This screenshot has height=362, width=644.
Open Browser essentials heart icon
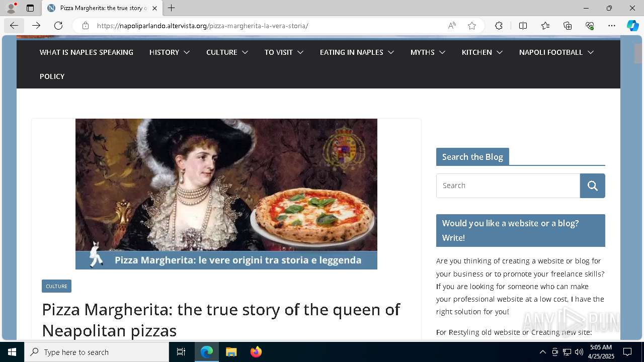click(x=590, y=26)
